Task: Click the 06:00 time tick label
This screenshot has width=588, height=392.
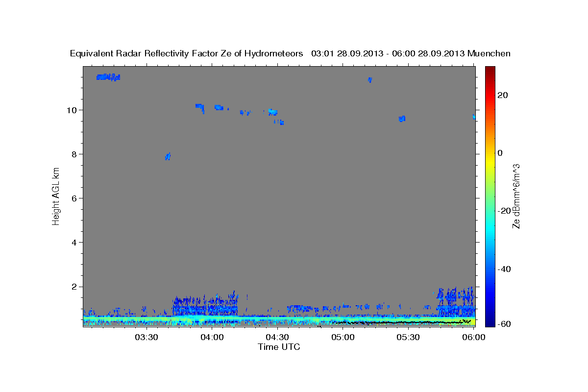Action: pos(474,338)
